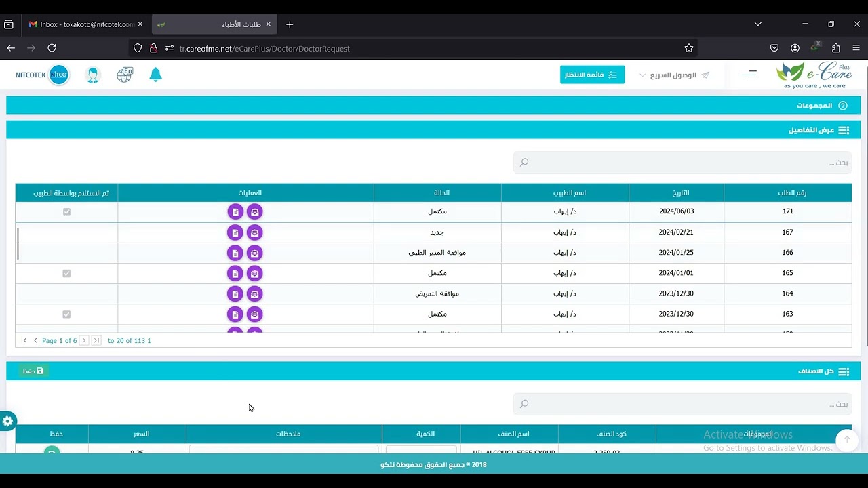Open message icon for request 164
The height and width of the screenshot is (488, 868).
click(x=254, y=293)
